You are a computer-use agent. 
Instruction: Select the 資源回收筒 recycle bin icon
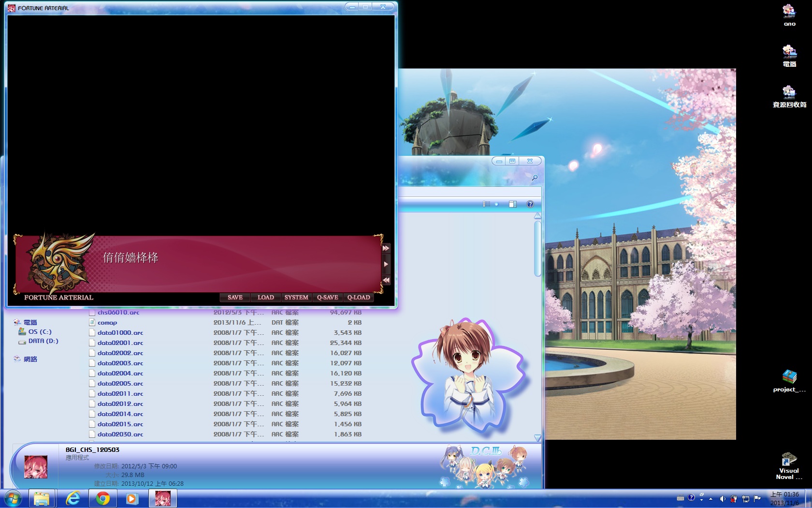click(x=789, y=96)
